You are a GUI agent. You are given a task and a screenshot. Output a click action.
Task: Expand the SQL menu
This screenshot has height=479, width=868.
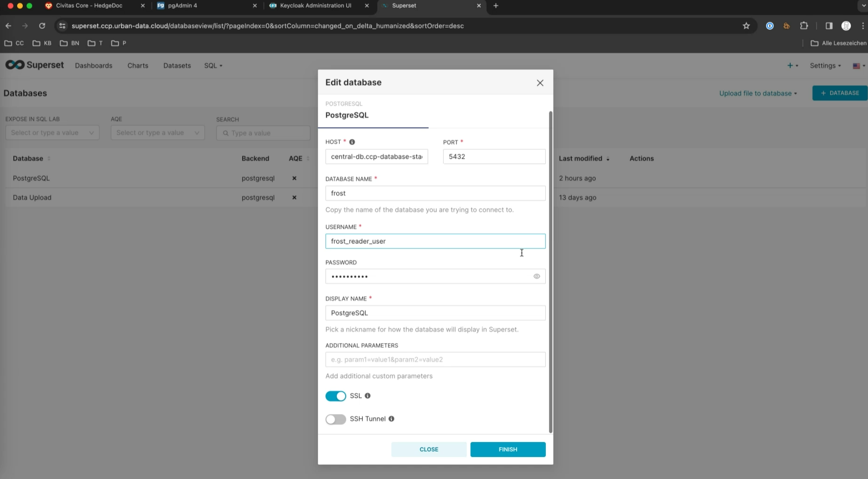tap(213, 65)
